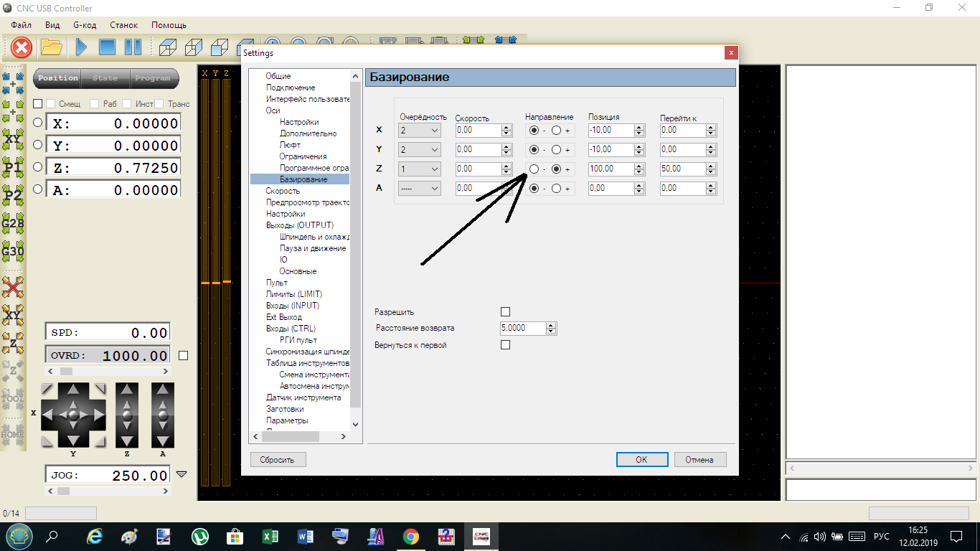This screenshot has height=551, width=980.
Task: Select Лимиты (LIMIT) in settings tree
Action: click(294, 294)
